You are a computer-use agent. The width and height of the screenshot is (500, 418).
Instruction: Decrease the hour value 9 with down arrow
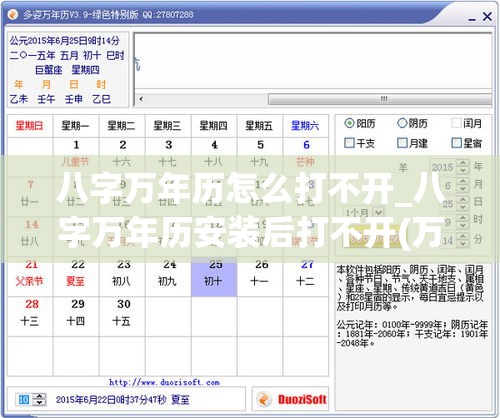pos(462,225)
